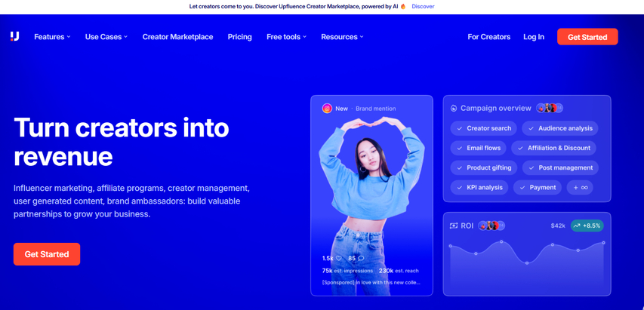
Task: Click the Discover link in top banner
Action: click(423, 7)
